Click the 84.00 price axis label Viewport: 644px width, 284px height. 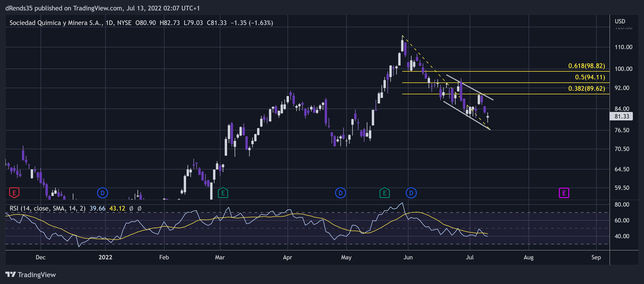click(622, 109)
